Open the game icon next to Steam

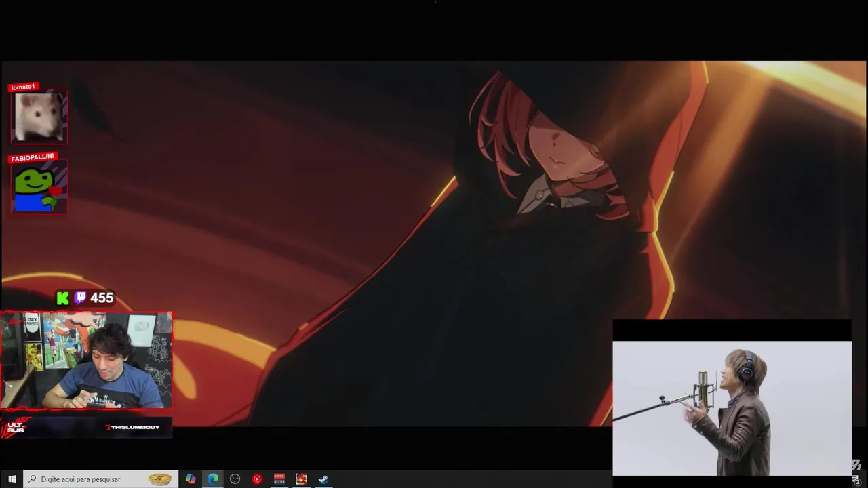302,479
